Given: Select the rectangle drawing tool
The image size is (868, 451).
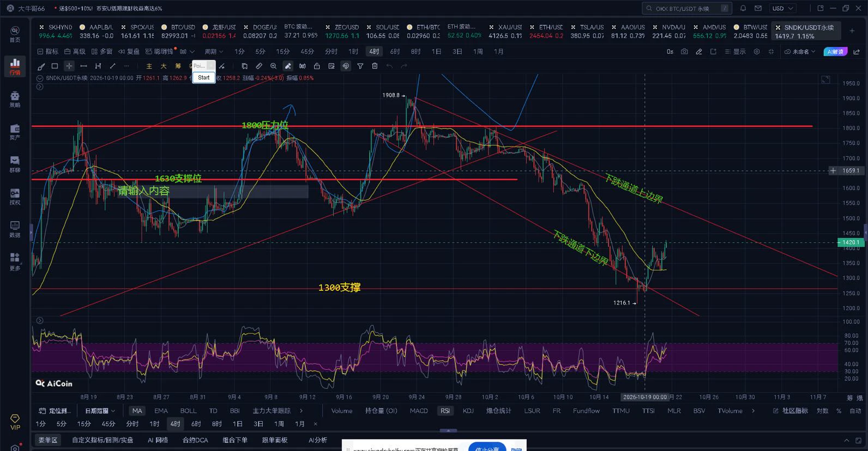Looking at the screenshot, I should point(55,66).
